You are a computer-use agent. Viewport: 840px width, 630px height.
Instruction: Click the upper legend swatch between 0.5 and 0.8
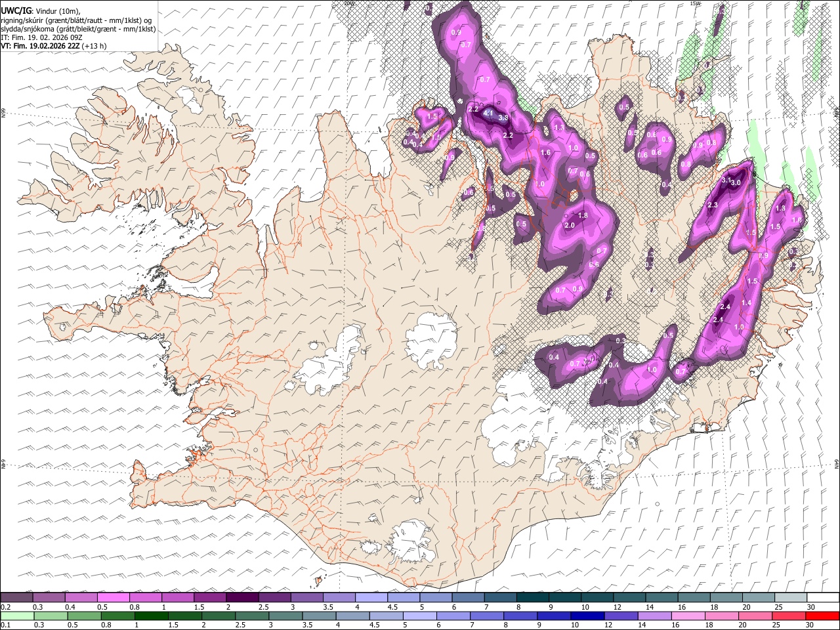(113, 597)
